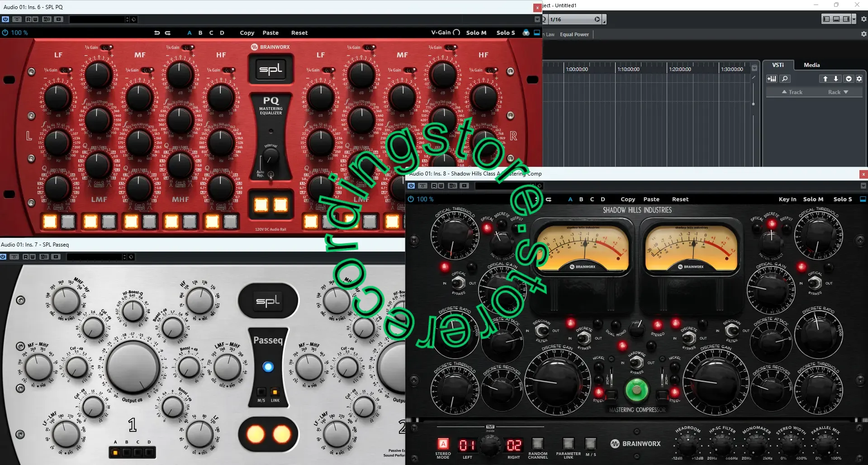Expand the Rack section in VSTi panel
The image size is (868, 465).
tap(838, 92)
